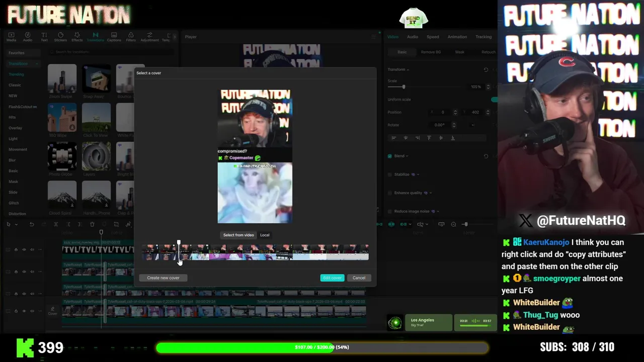Open the scale value stepper
The width and height of the screenshot is (644, 362).
click(488, 87)
